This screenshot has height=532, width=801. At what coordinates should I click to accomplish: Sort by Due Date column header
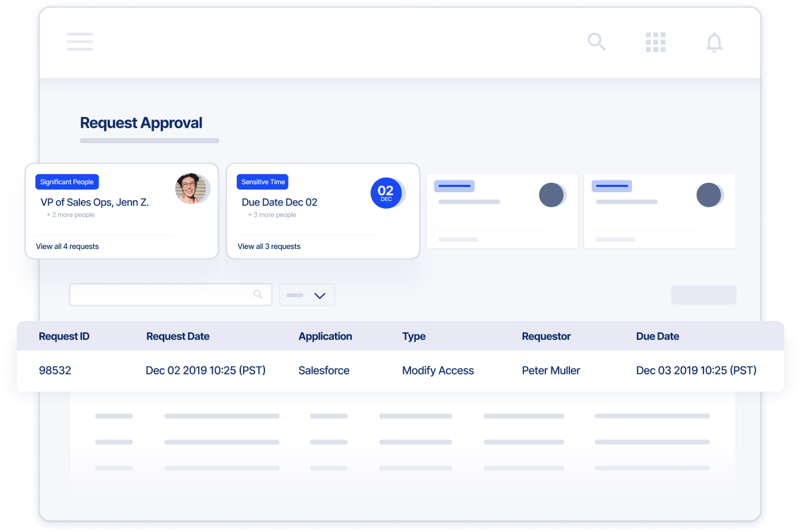pos(657,336)
